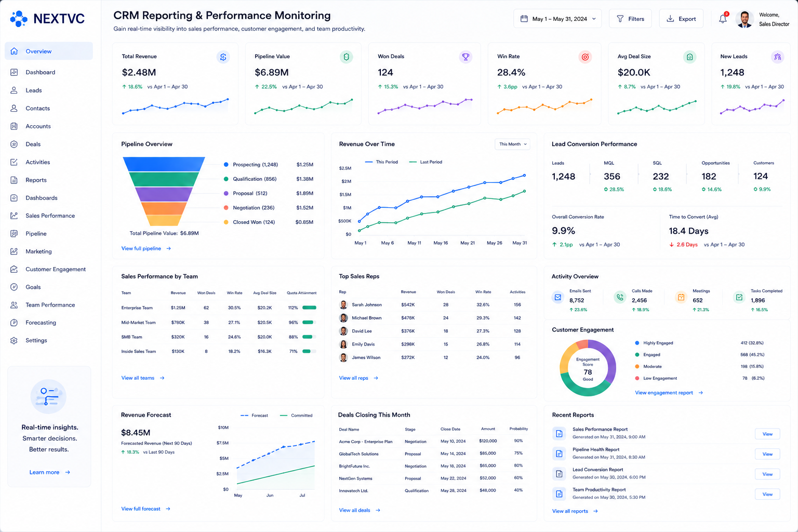Click the Calls Made phone icon
The height and width of the screenshot is (532, 798).
click(x=620, y=297)
